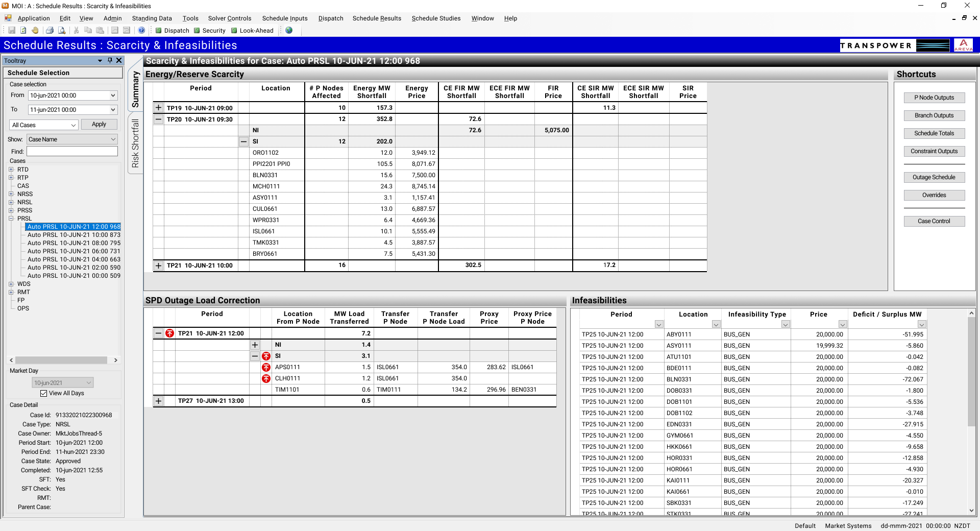Click the Refresh document icon

pos(23,31)
